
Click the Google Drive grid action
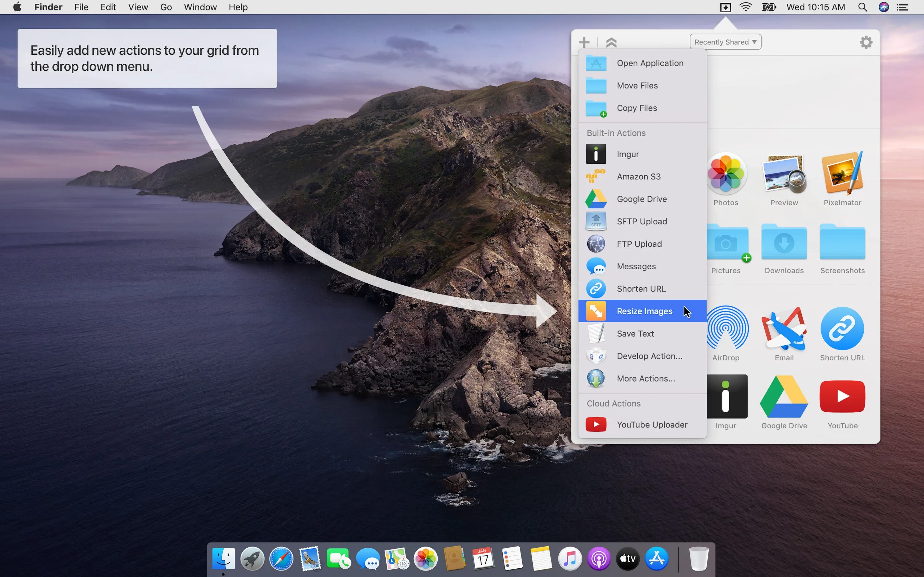coord(784,397)
